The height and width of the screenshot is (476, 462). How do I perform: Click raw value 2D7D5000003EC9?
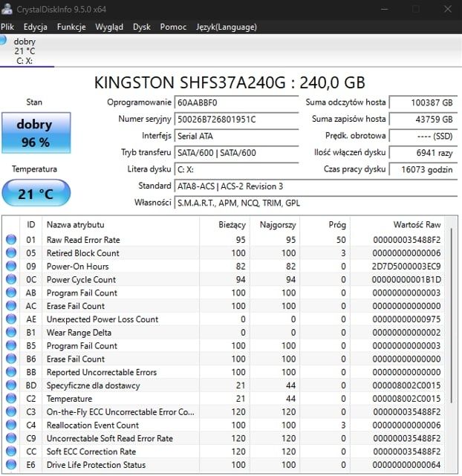406,267
